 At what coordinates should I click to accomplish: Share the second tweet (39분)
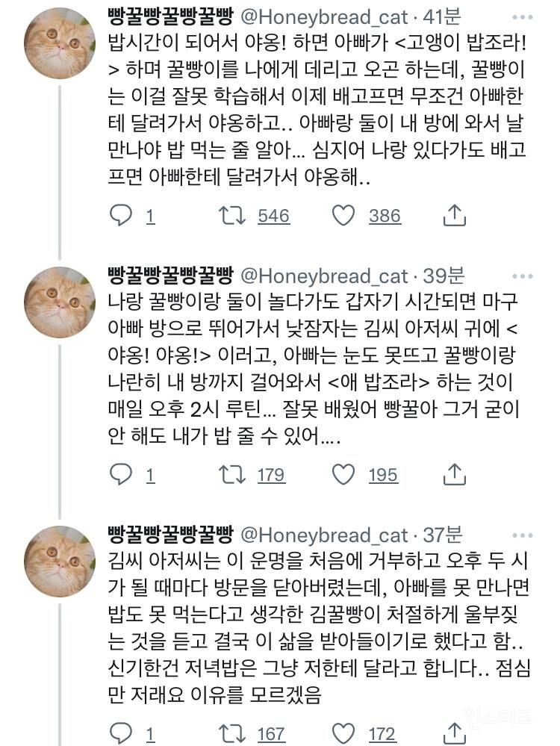454,475
